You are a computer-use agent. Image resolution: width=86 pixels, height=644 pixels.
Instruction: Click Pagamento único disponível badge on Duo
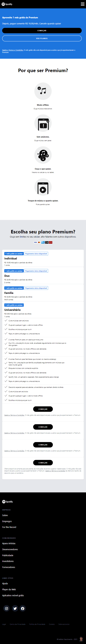tap(36, 271)
